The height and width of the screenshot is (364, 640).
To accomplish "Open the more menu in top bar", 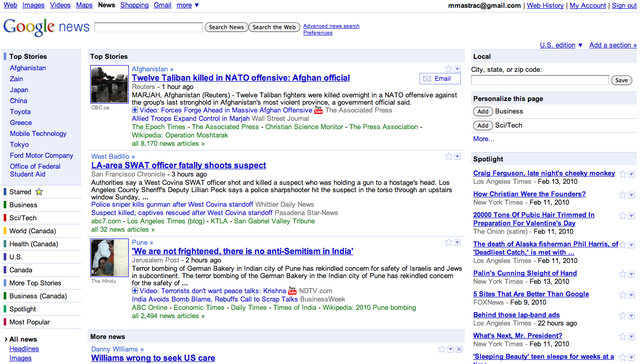I will point(187,5).
